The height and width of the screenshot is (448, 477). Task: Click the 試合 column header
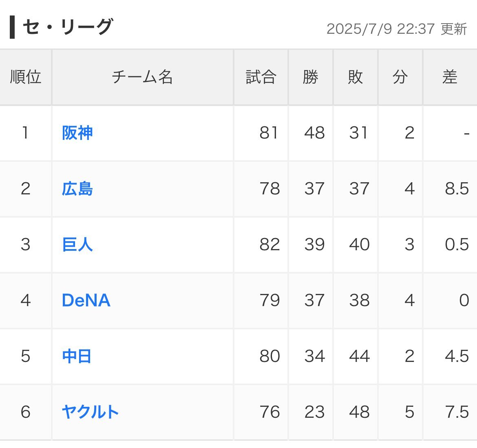point(261,77)
